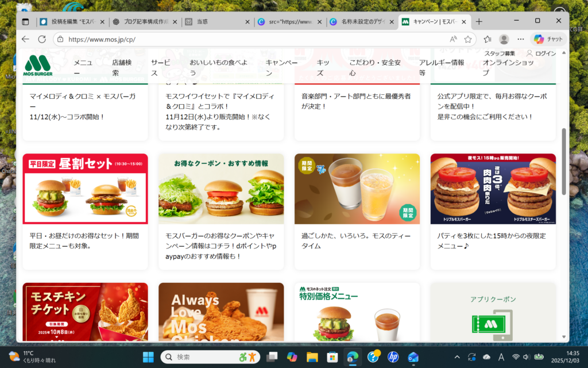Image resolution: width=588 pixels, height=368 pixels.
Task: Open a new browser tab
Action: [479, 21]
